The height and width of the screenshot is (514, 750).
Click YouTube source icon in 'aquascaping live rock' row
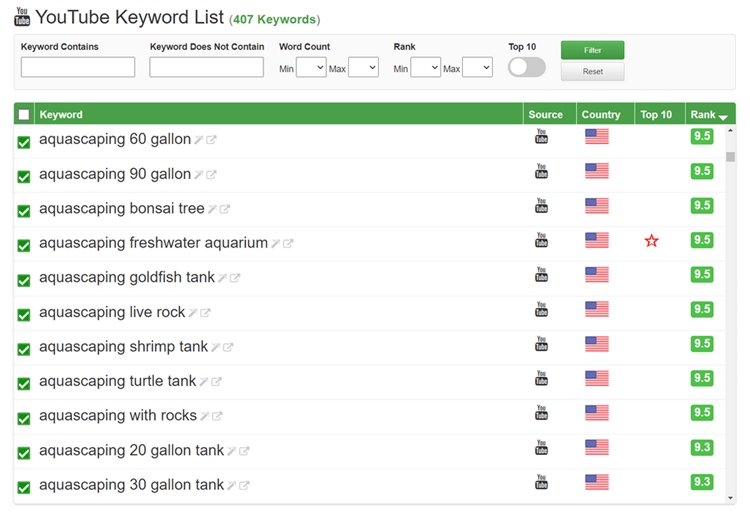pyautogui.click(x=542, y=309)
